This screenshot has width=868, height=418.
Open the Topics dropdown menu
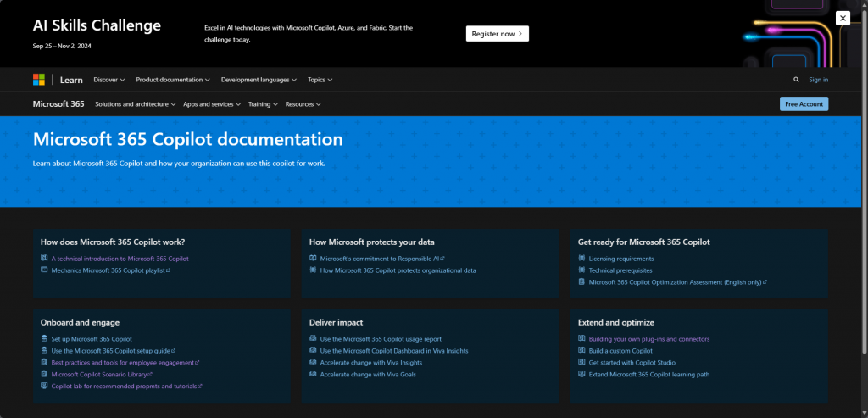tap(320, 80)
